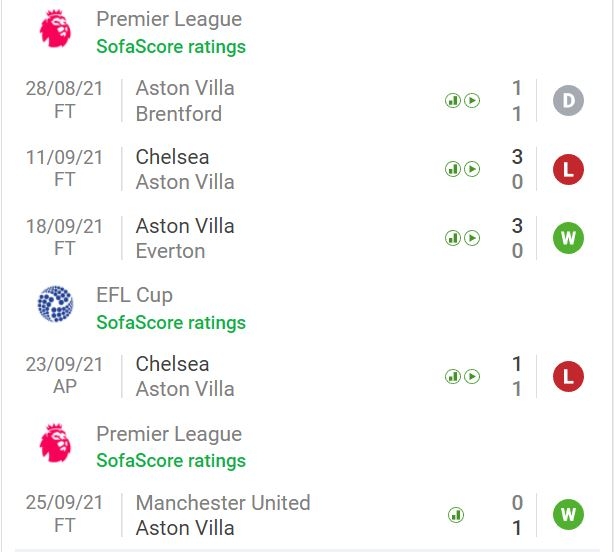616x552 pixels.
Task: Open SofaScore ratings link under EFL Cup
Action: [171, 323]
